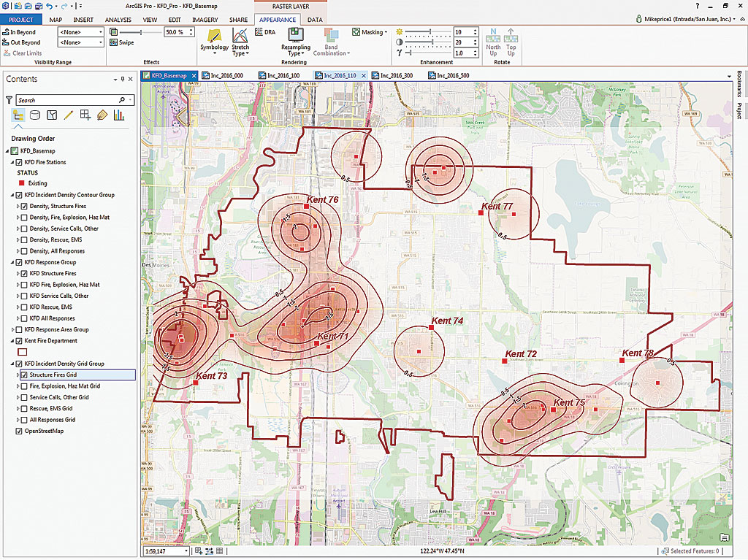Screen dimensions: 748x560
Task: Select List By Drawing Order icon
Action: (x=18, y=115)
